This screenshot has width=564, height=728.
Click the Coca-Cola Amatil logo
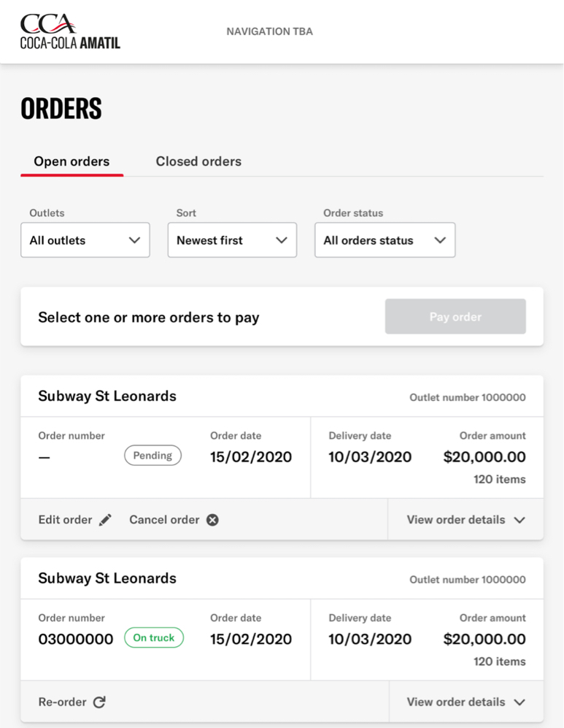pos(70,32)
